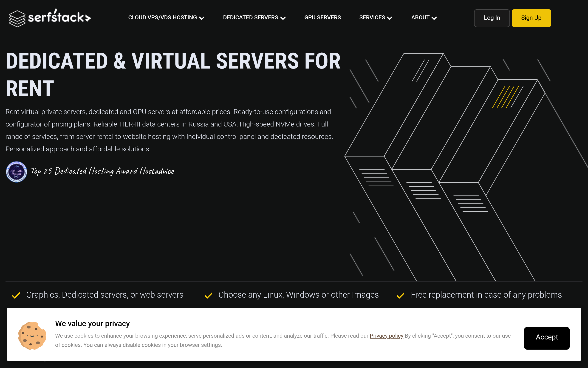Click the We value your privacy heading
Viewport: 588px width, 368px height.
coord(92,323)
